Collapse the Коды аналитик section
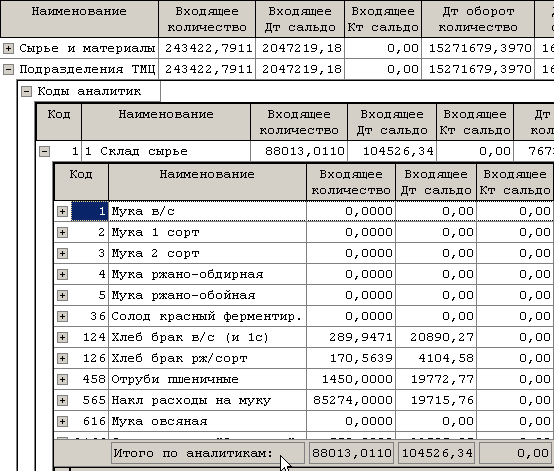 (26, 92)
